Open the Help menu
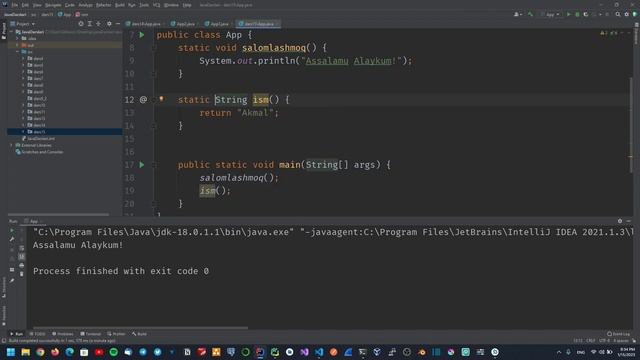640x360 pixels. (187, 5)
